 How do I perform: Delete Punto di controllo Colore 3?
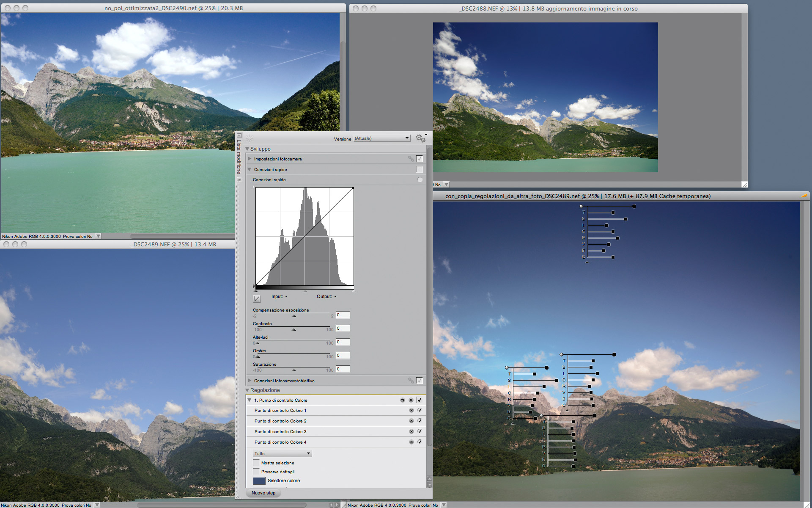tap(411, 431)
